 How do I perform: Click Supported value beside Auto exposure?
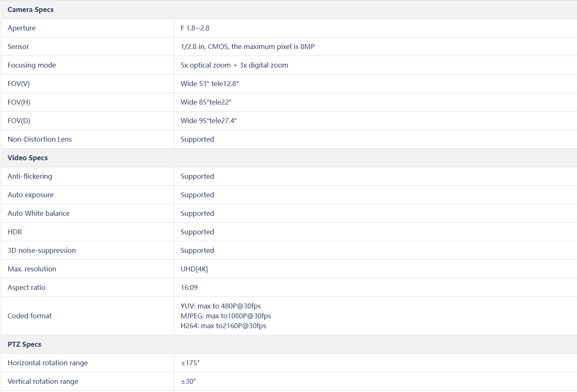tap(197, 195)
